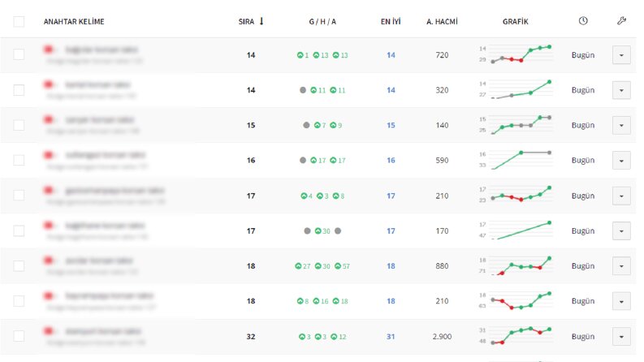Expand the action dropdown in the 590 volume row
This screenshot has width=644, height=362.
621,161
